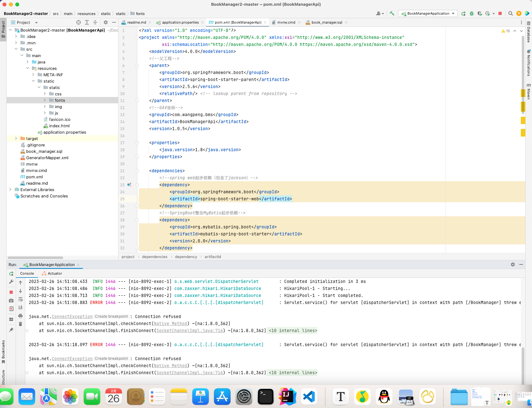Open SocketChannelImpl.java:716 link in first trace
The height and width of the screenshot is (408, 532).
point(190,330)
